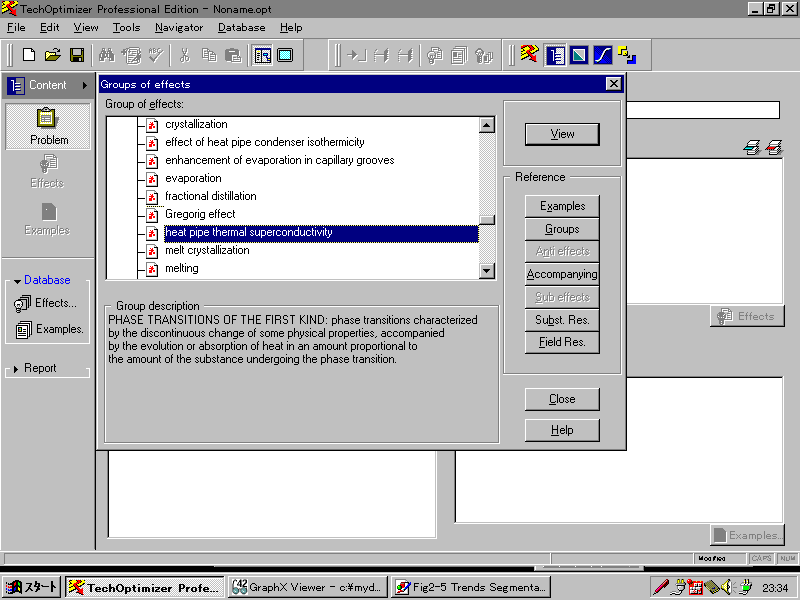Open the Tools menu
Image resolution: width=800 pixels, height=600 pixels.
127,28
